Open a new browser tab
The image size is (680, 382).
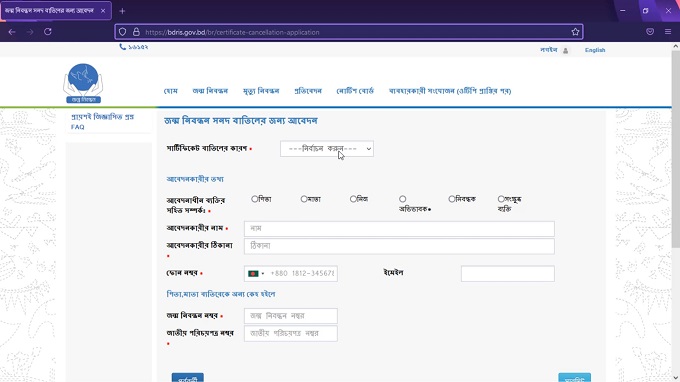click(122, 11)
